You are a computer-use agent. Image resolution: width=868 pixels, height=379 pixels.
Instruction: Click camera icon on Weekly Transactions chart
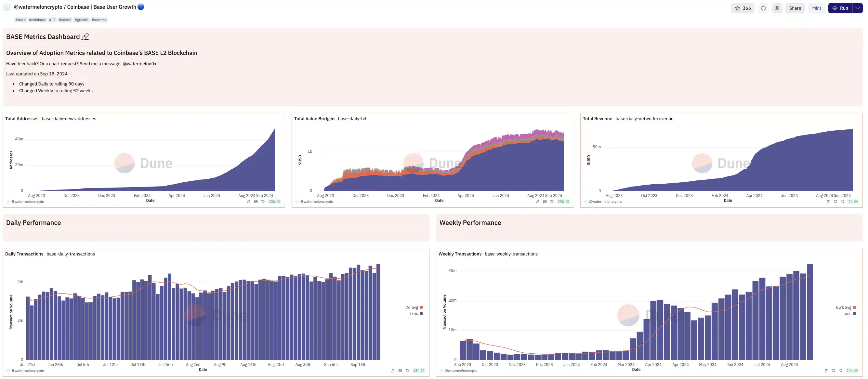(833, 371)
